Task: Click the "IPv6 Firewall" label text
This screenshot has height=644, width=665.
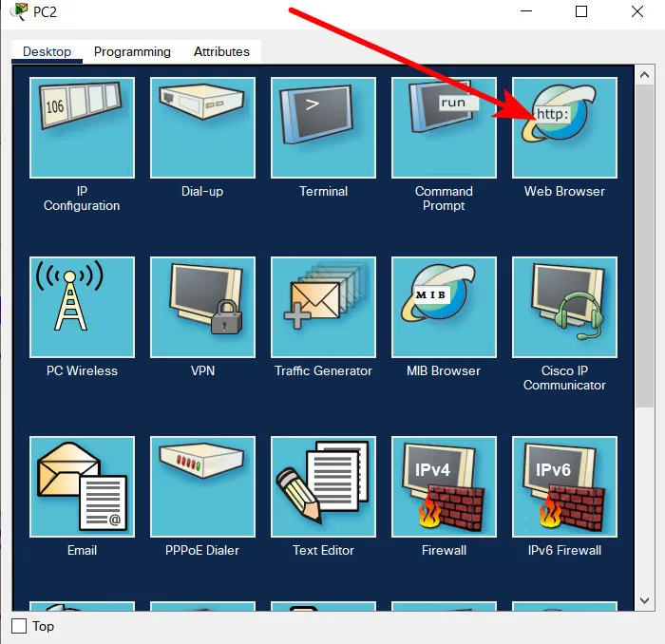Action: [x=564, y=550]
